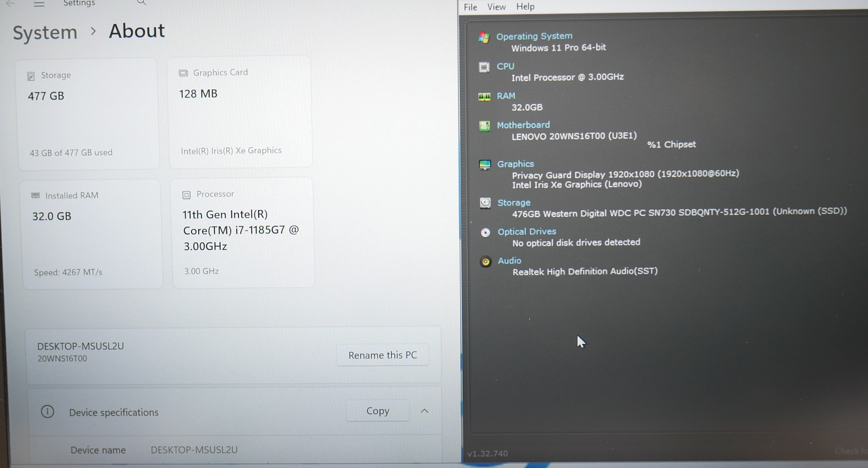The width and height of the screenshot is (868, 468).
Task: Open the Motherboard section in Speccy
Action: coord(524,125)
